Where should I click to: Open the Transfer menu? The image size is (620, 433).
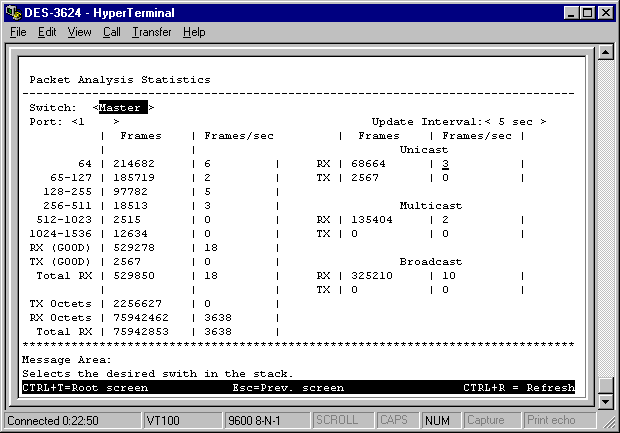152,32
